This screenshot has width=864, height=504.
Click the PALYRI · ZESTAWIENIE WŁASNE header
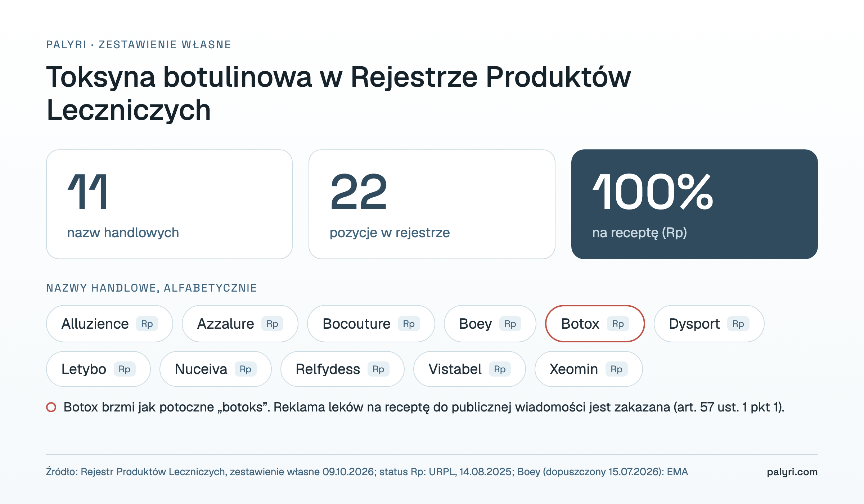(x=139, y=45)
